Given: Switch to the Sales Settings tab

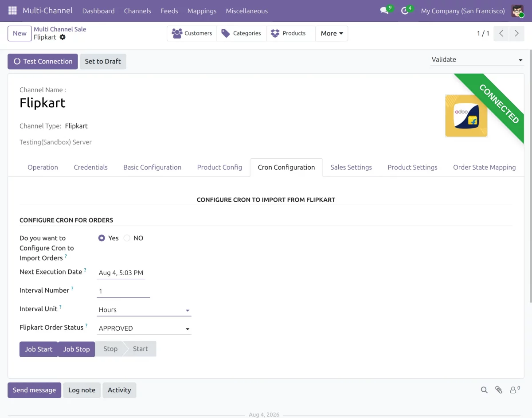Looking at the screenshot, I should point(351,167).
